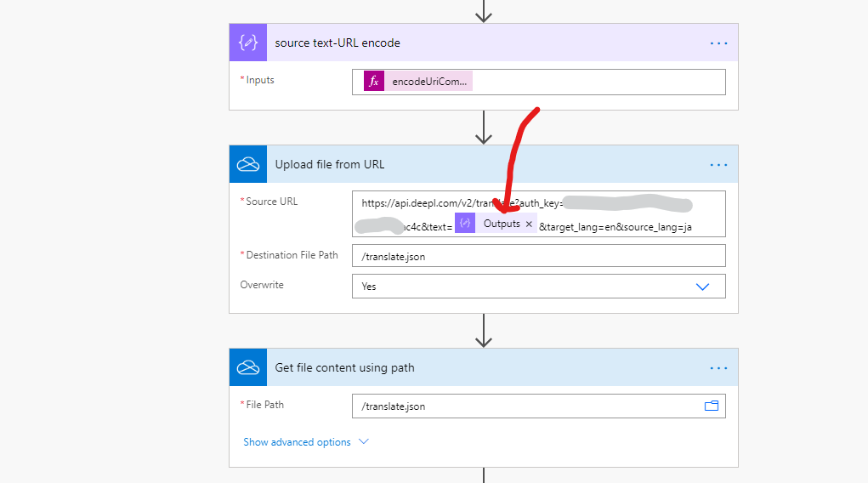Click the purple Compose icon on the Outputs token
Image resolution: width=868 pixels, height=483 pixels.
coord(465,224)
